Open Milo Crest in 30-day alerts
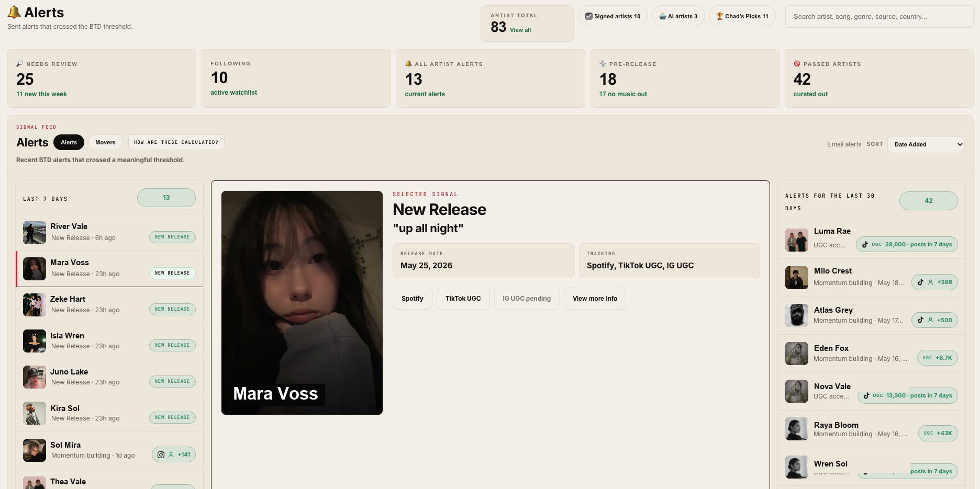 pos(871,278)
